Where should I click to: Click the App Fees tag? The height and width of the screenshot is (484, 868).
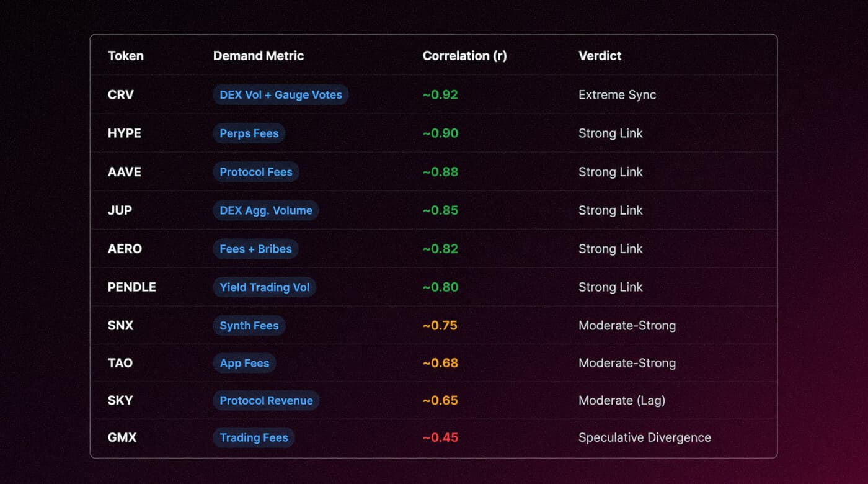tap(245, 363)
